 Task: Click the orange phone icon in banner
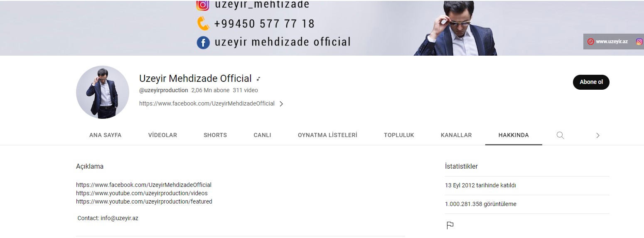(203, 23)
